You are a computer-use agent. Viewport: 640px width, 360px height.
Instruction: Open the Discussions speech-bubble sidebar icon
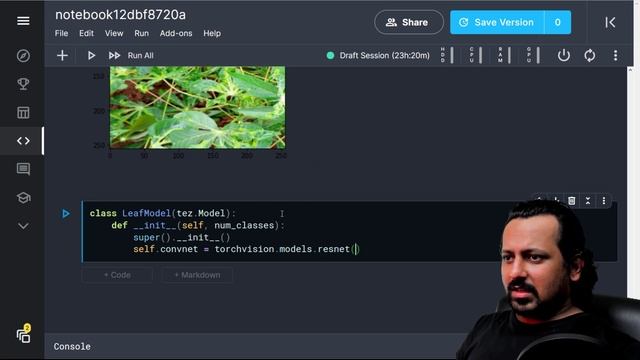23,169
